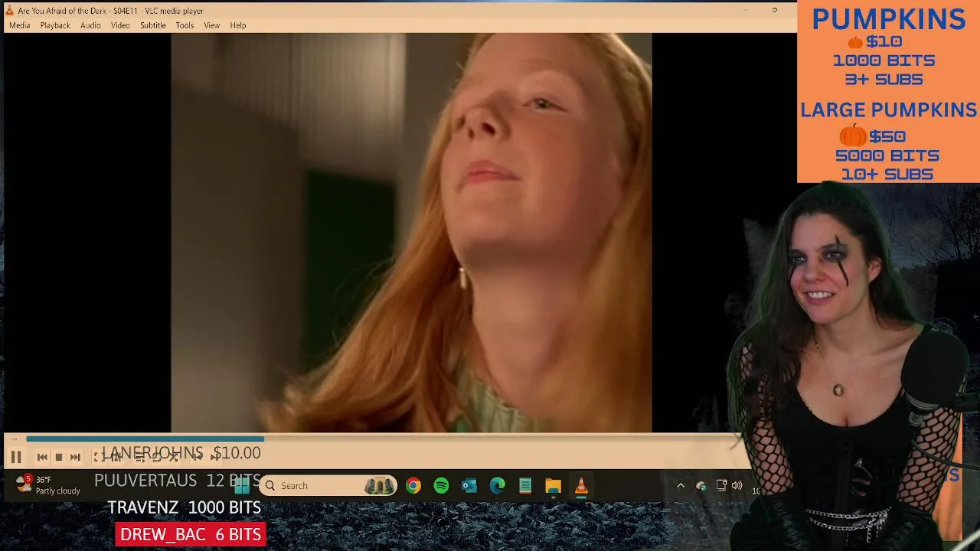Click the 5000 BITS text
Viewport: 980px width, 551px height.
click(x=887, y=155)
